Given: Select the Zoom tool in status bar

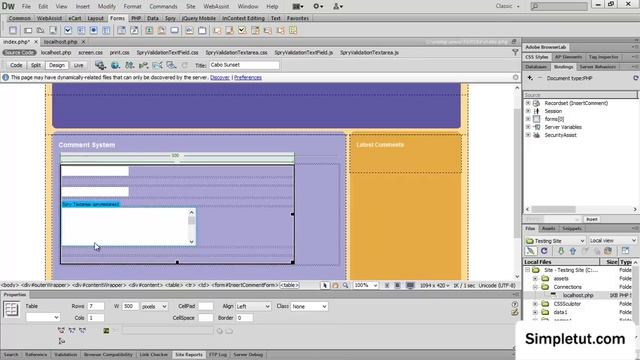Looking at the screenshot, I should [x=345, y=286].
